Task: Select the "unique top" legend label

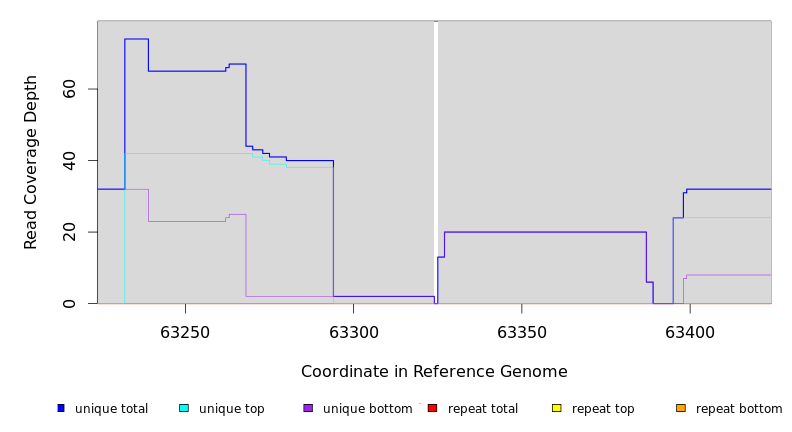Action: coord(231,409)
